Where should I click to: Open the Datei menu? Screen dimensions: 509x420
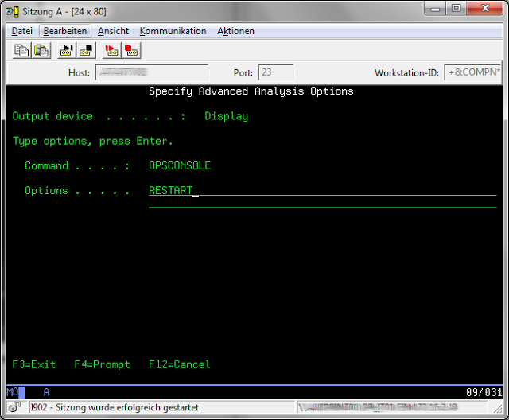tap(21, 31)
